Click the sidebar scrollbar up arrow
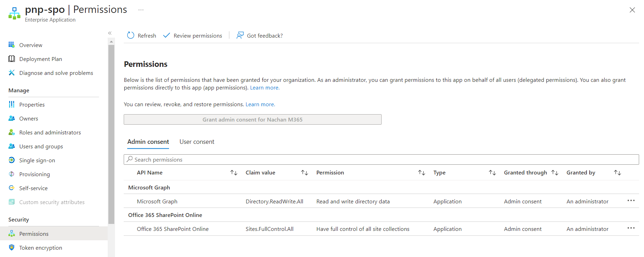Image resolution: width=644 pixels, height=257 pixels. click(111, 42)
